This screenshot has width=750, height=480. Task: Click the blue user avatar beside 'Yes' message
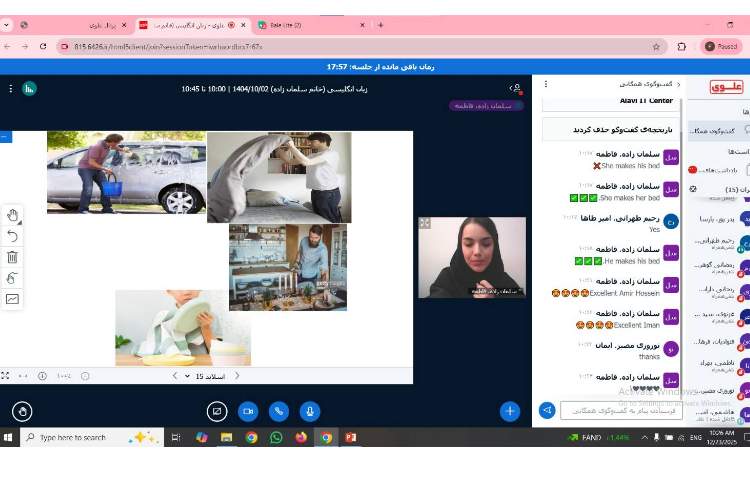point(671,222)
